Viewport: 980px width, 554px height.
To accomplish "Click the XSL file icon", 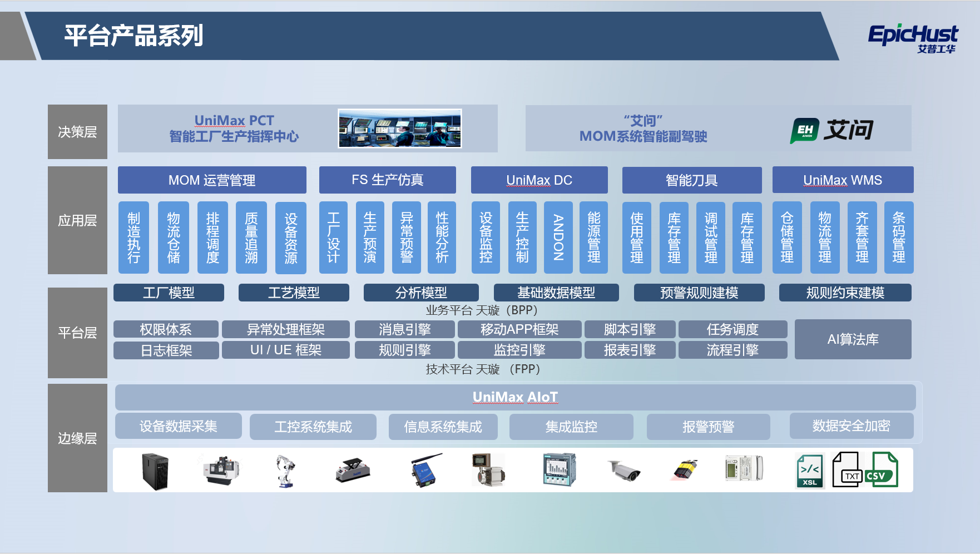I will click(x=809, y=471).
